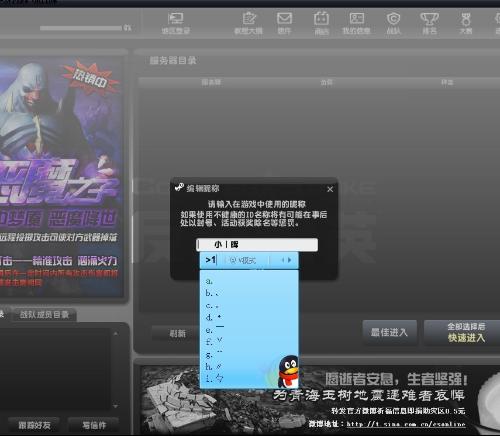Click the Steam-style logo in 编辑昵称 dialog
Image resolution: width=500 pixels, height=436 pixels.
(x=179, y=187)
